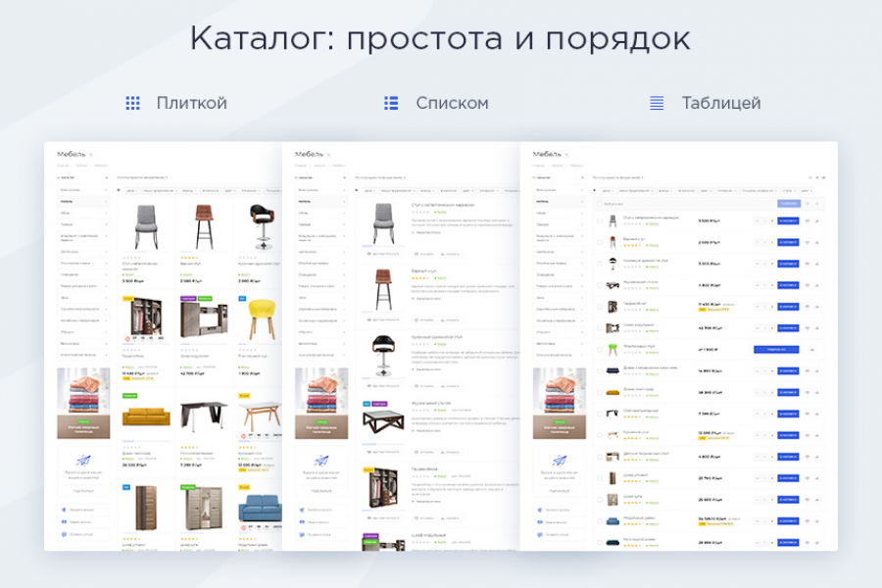Open the sort-by-popularity dropdown in tile panel

point(142,177)
